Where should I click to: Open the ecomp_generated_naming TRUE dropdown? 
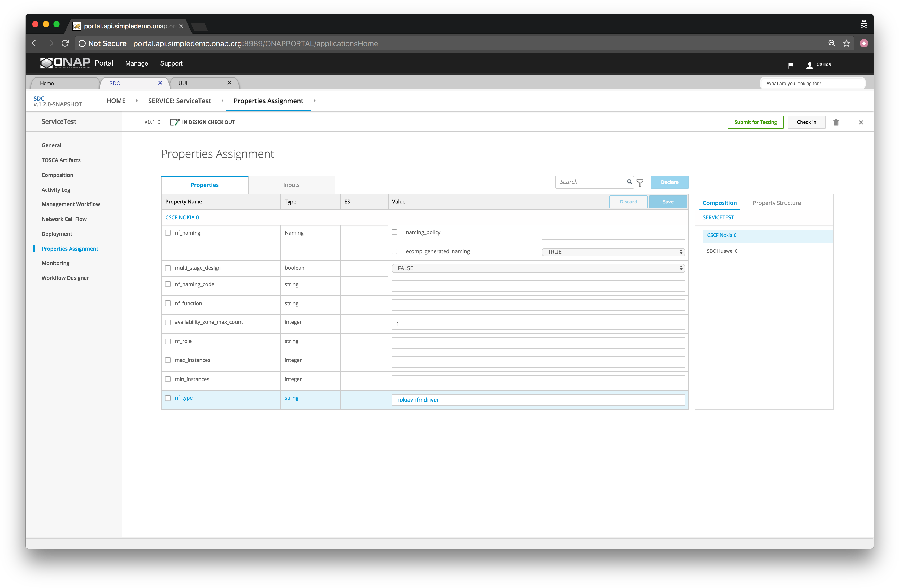[613, 252]
